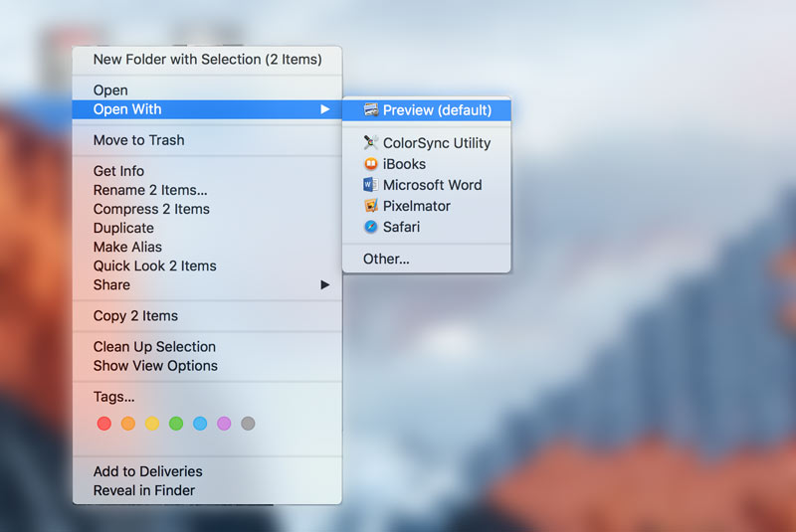This screenshot has height=532, width=796.
Task: Click the Pixelmator app icon
Action: 371,206
